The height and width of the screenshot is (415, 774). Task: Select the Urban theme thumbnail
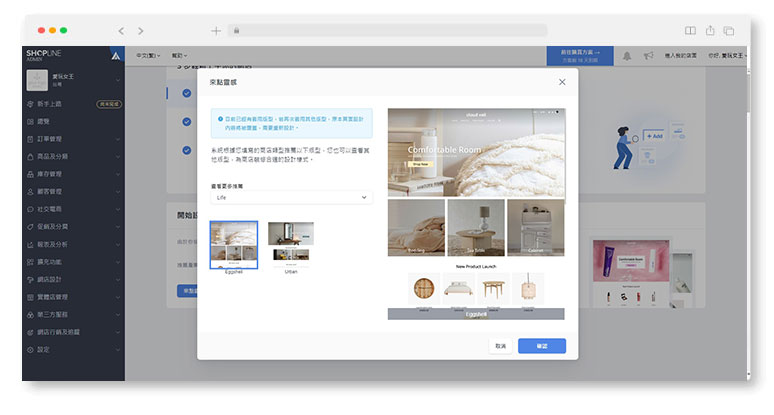coord(291,242)
